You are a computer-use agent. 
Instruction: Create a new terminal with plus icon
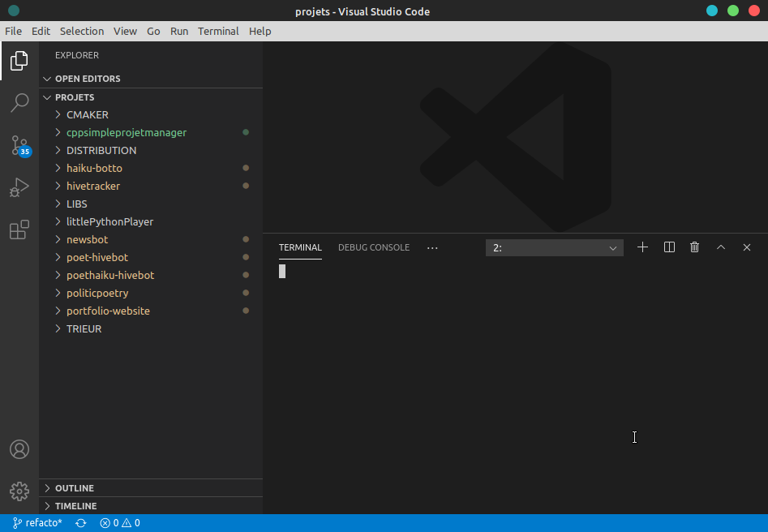point(642,247)
